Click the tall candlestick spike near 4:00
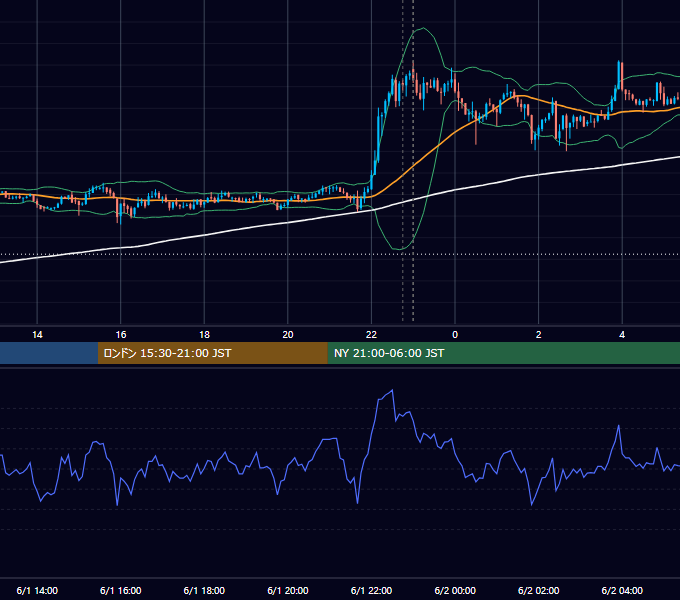Image resolution: width=680 pixels, height=600 pixels. point(619,76)
